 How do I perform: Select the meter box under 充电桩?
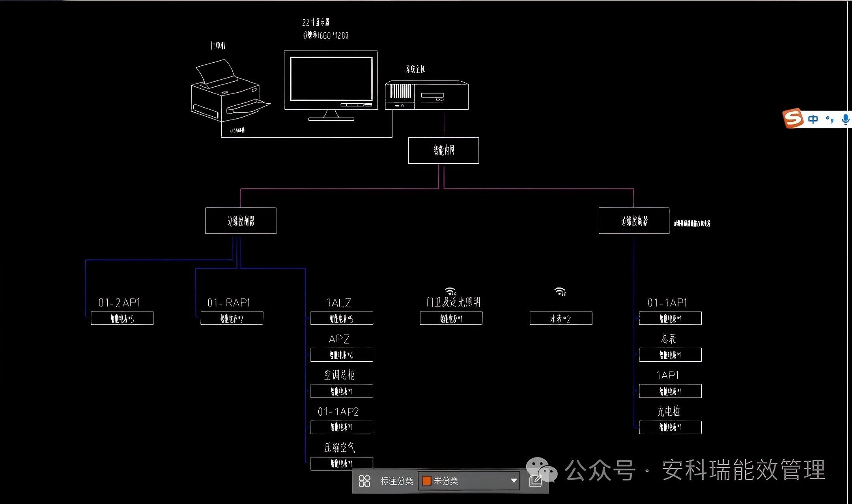click(670, 427)
